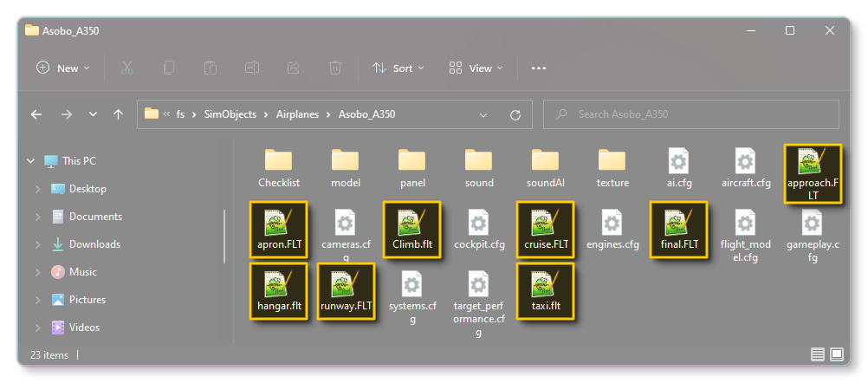
Task: Select Pictures in navigation pane
Action: (79, 300)
